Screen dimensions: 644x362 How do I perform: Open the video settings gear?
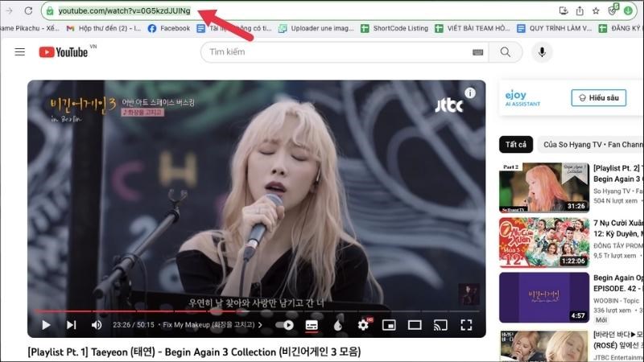tap(363, 325)
